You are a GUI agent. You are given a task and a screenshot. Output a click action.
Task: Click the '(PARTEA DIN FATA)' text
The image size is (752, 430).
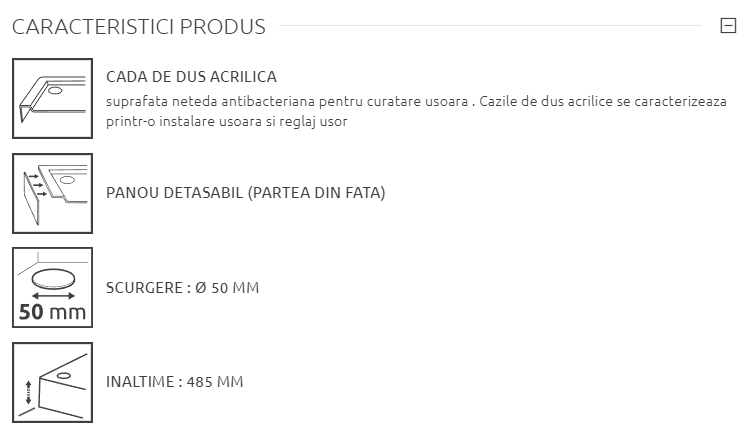[317, 193]
